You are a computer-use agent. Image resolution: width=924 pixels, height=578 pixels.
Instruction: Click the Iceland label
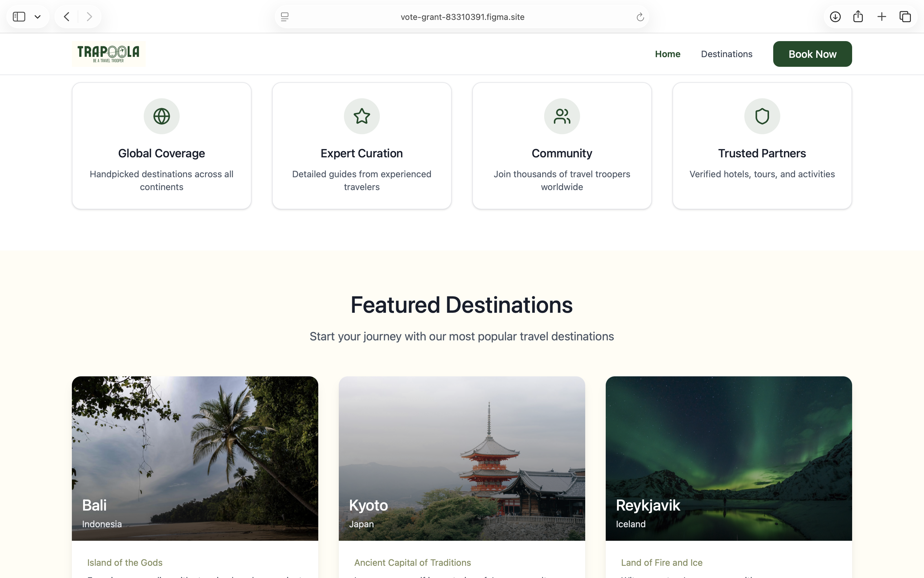click(631, 524)
